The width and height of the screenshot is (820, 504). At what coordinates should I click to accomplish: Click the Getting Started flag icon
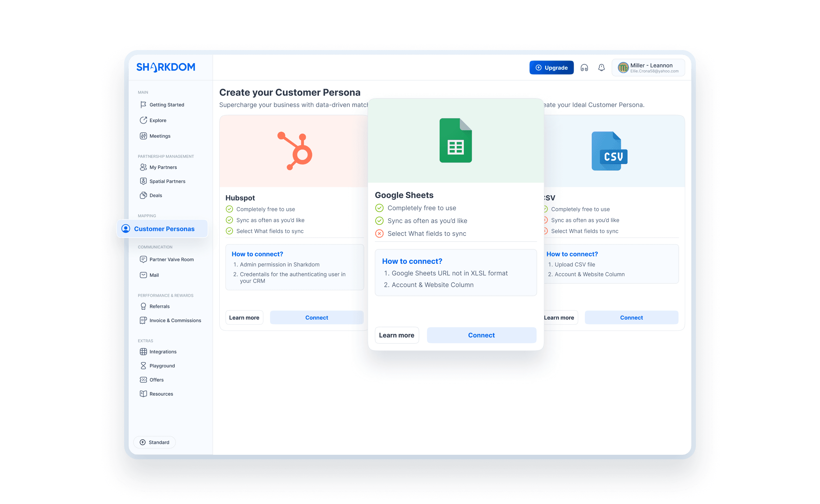point(143,105)
